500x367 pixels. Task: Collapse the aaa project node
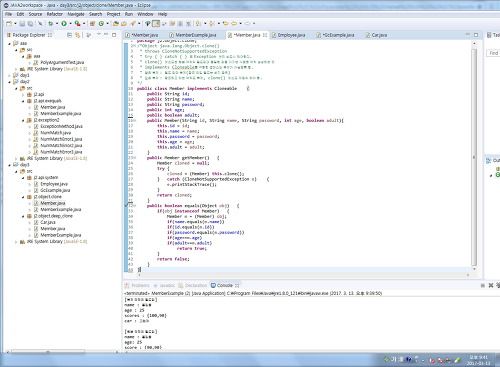[9, 44]
